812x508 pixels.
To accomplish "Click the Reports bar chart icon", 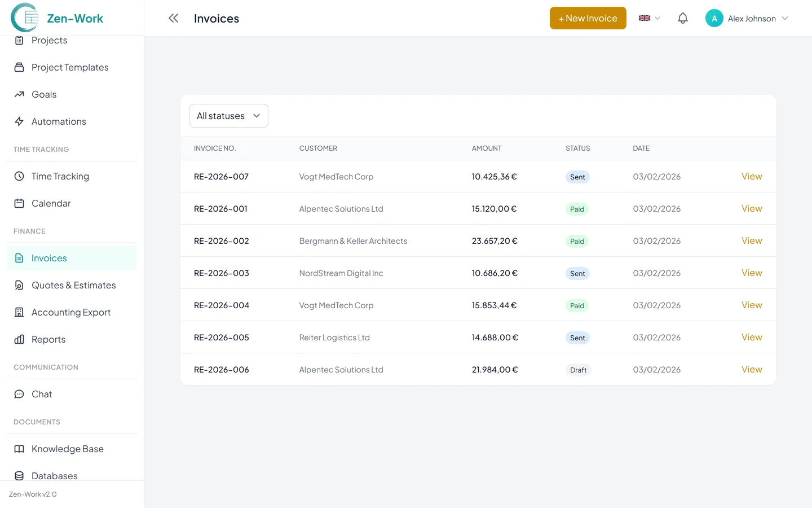I will click(x=19, y=339).
